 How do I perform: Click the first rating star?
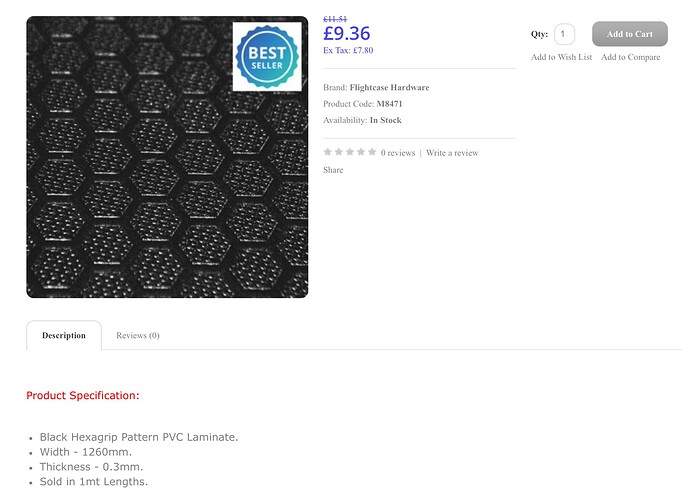click(328, 152)
